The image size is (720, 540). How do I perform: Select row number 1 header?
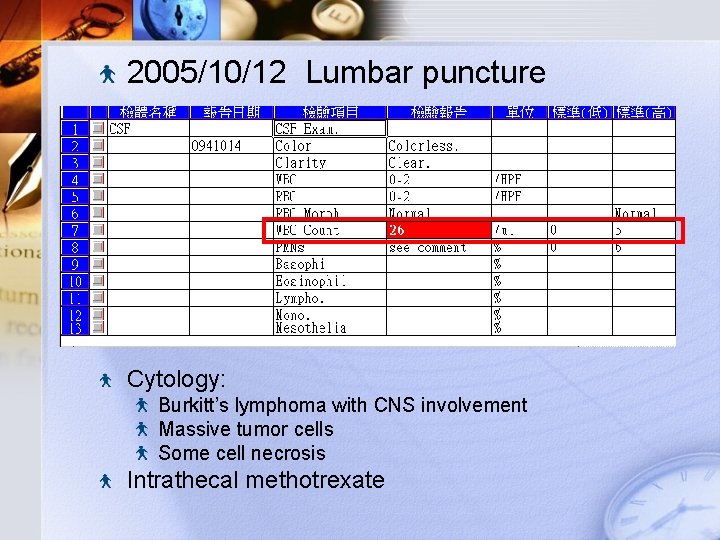click(75, 129)
